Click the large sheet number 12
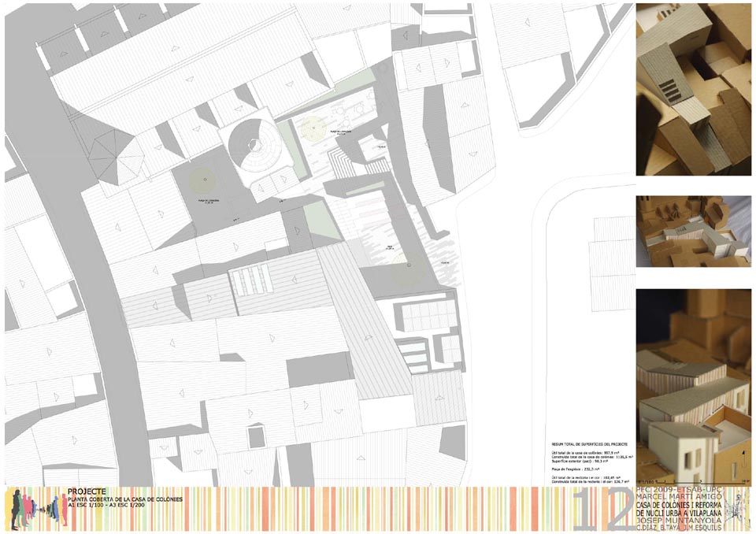756x534 pixels. (x=602, y=507)
